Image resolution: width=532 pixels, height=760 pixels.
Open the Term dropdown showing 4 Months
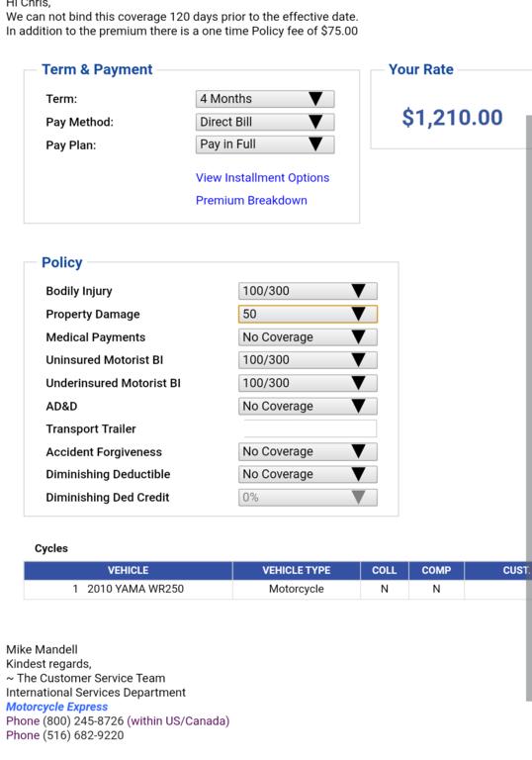pos(265,99)
